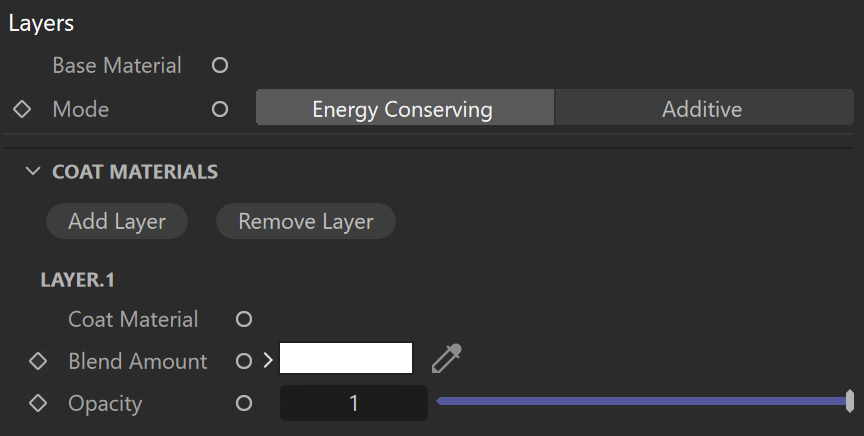
Task: Collapse the Coat Materials section chevron
Action: pyautogui.click(x=33, y=171)
